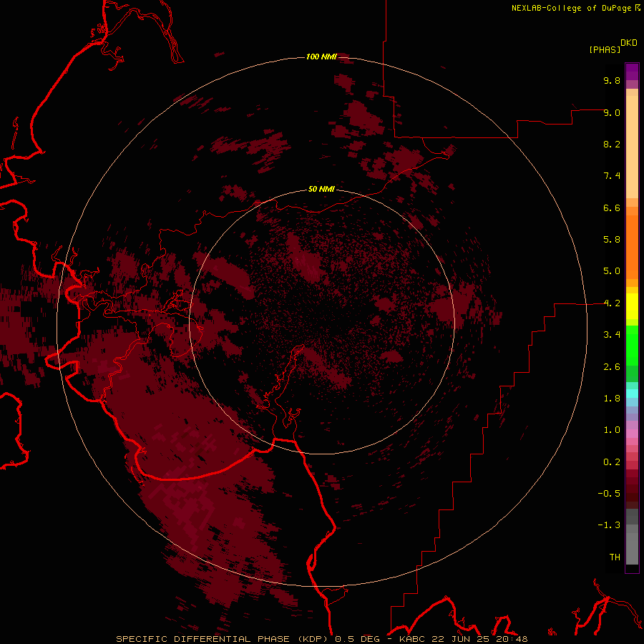Image resolution: width=644 pixels, height=644 pixels.
Task: Click the 20:48 timestamp in caption
Action: pos(512,639)
